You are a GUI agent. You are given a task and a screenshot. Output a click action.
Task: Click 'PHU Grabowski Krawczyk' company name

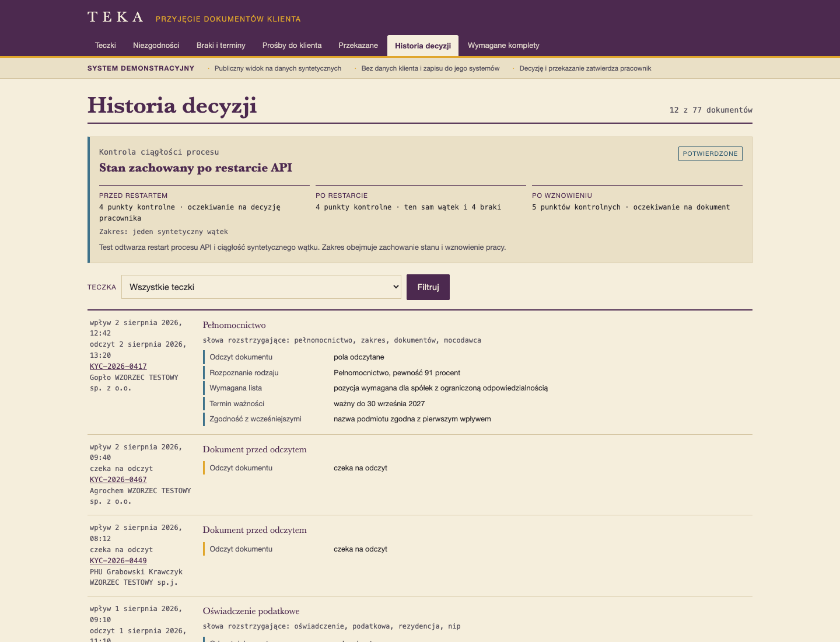click(x=136, y=572)
